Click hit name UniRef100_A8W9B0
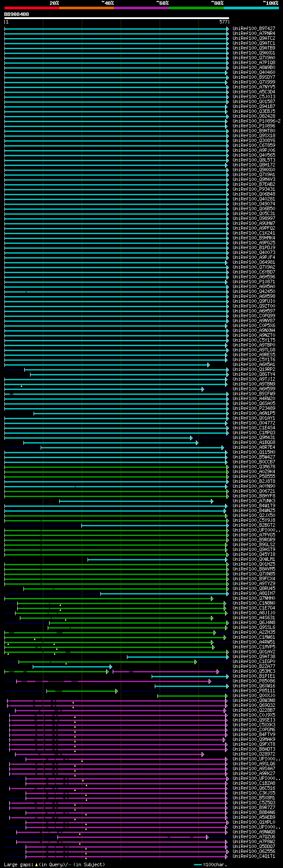The image size is (283, 868). click(254, 67)
